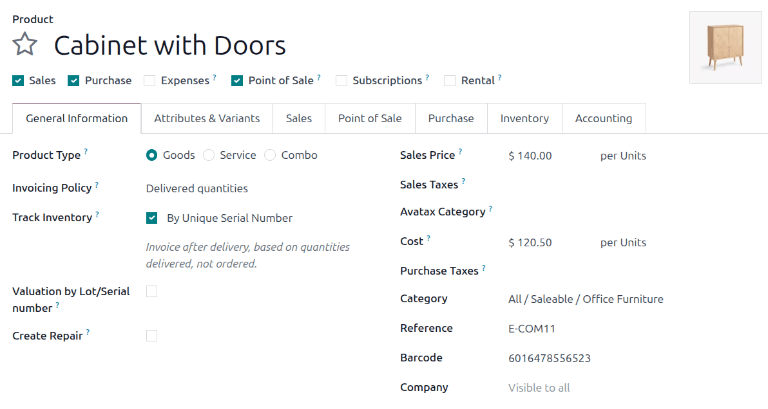Open the tracking method By Unique Serial Number dropdown
Screen dimensions: 768x409
(229, 217)
